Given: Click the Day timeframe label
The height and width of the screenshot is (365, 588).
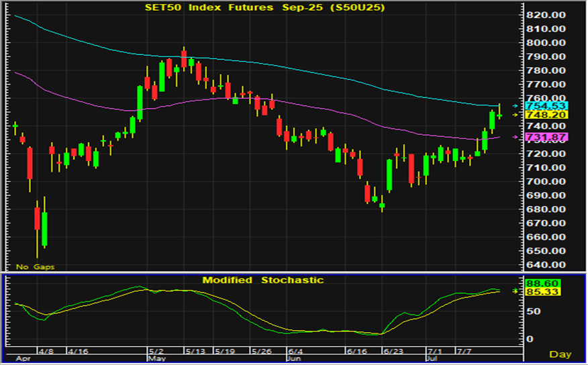Looking at the screenshot, I should [560, 354].
